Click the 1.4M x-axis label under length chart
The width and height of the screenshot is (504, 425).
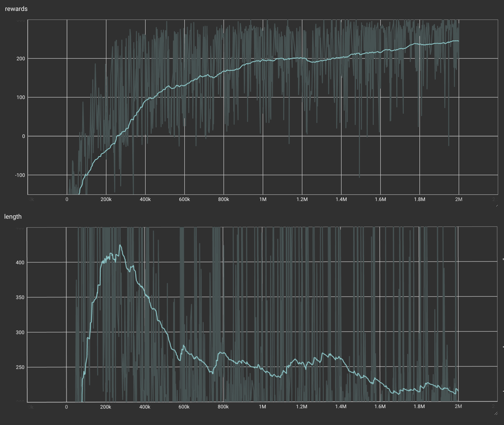click(x=341, y=407)
